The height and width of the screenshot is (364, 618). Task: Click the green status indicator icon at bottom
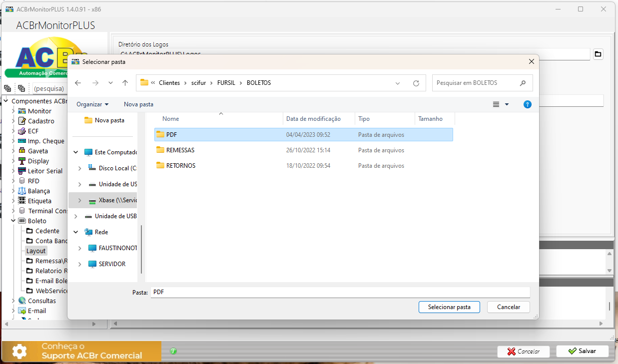pos(173,351)
